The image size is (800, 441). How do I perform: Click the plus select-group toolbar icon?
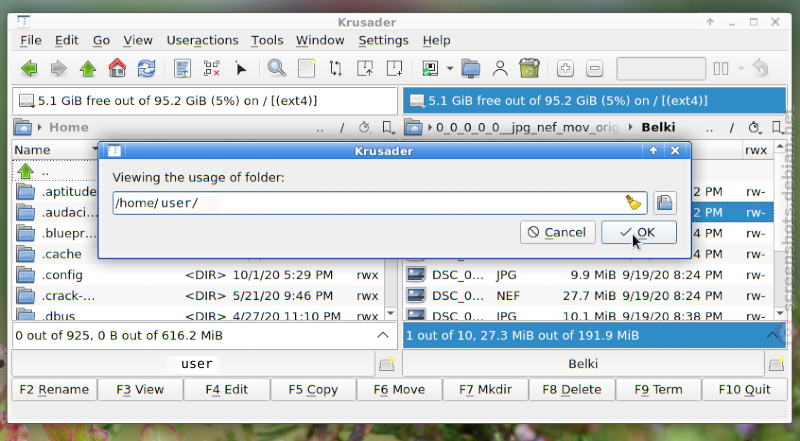565,68
